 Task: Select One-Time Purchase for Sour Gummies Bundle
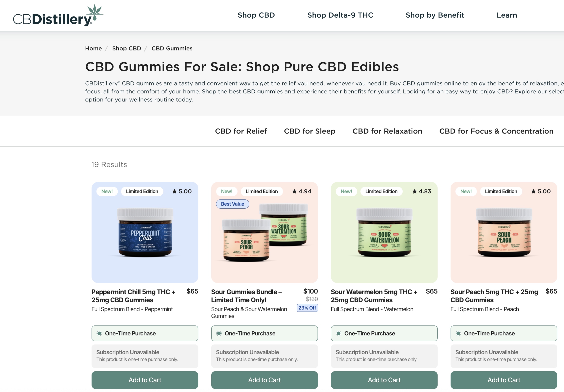264,333
